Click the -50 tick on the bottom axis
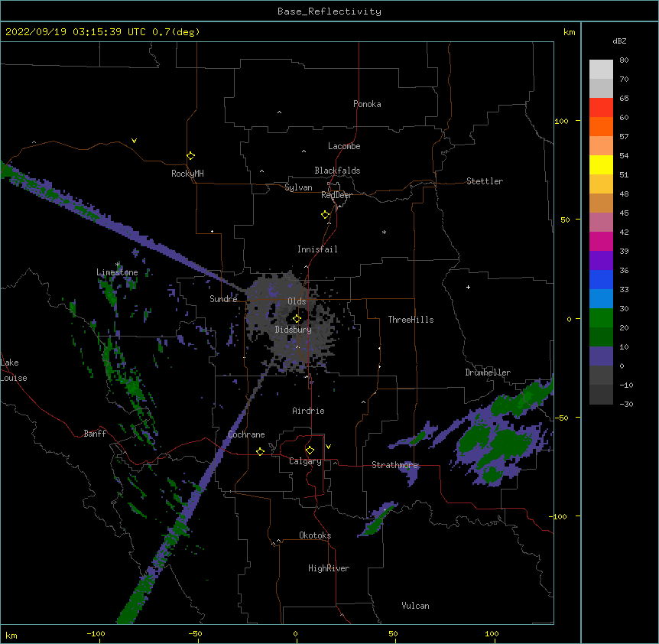Viewport: 659px width, 644px height. pyautogui.click(x=195, y=633)
